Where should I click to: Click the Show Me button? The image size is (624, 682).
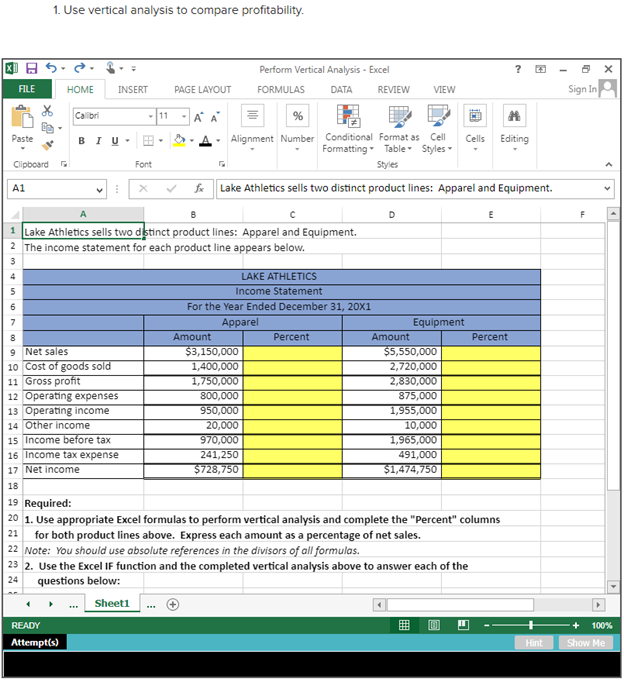click(x=586, y=643)
